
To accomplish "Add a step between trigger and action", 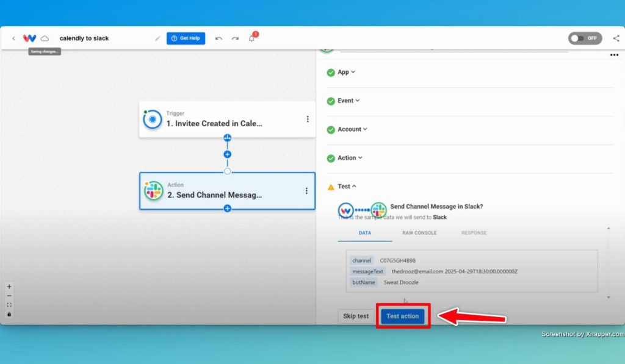I will (x=227, y=154).
